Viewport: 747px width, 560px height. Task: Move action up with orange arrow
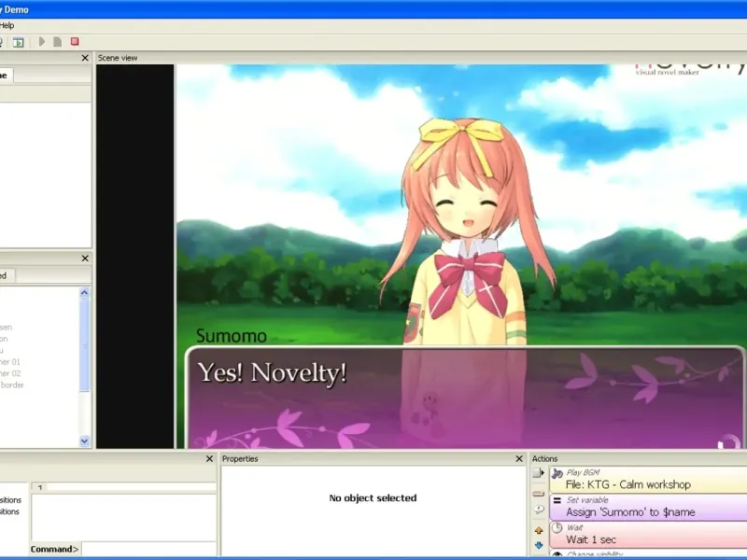click(539, 530)
